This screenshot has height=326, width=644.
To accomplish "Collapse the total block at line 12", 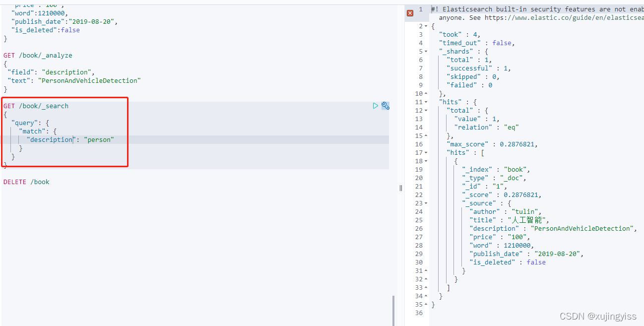I will click(426, 111).
